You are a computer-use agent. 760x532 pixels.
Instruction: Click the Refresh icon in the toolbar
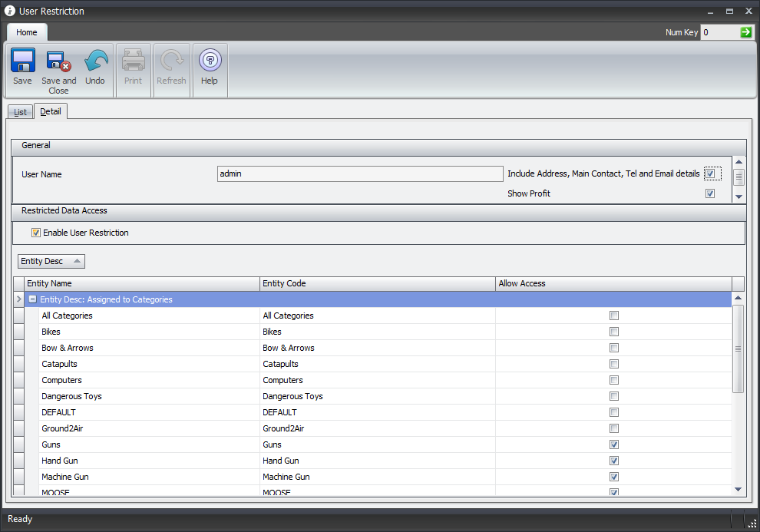pyautogui.click(x=171, y=61)
